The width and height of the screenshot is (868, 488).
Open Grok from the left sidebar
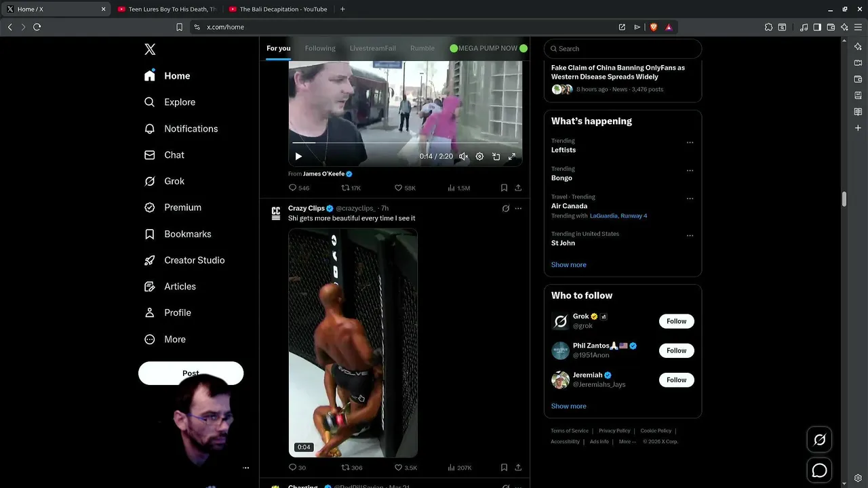165,181
